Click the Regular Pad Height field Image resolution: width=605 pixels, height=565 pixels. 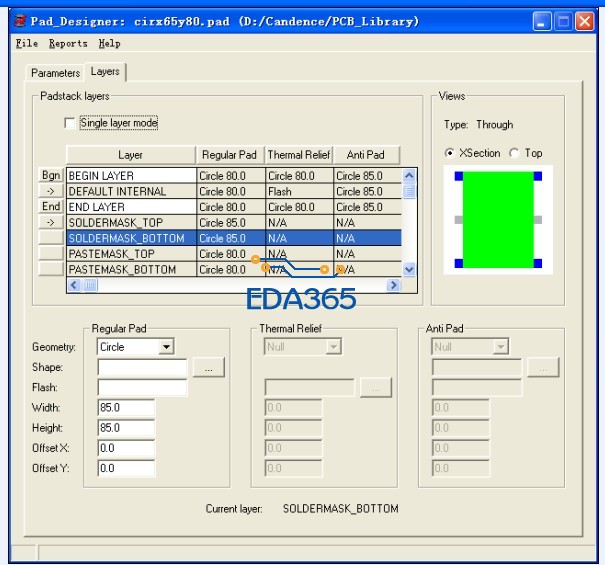(x=126, y=428)
